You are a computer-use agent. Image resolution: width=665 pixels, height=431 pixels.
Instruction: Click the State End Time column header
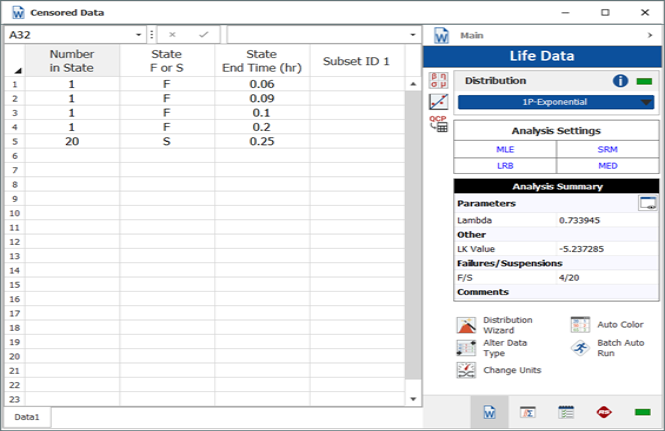pos(262,61)
